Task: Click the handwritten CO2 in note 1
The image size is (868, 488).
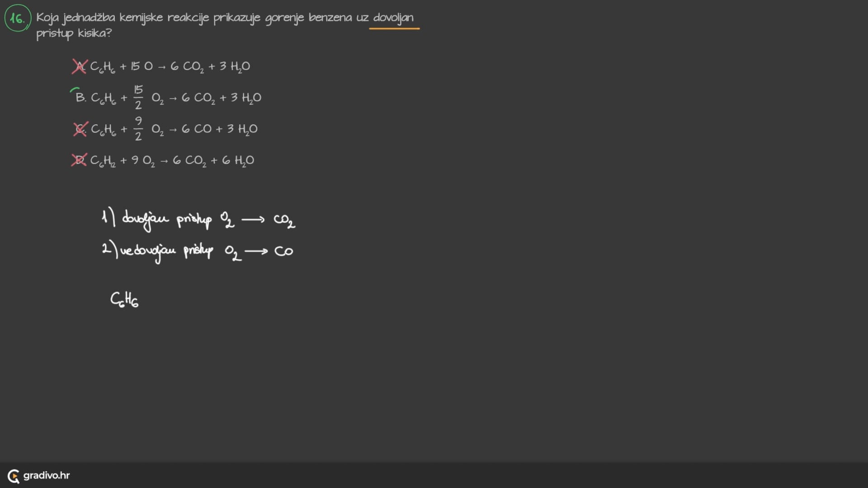Action: pyautogui.click(x=284, y=221)
